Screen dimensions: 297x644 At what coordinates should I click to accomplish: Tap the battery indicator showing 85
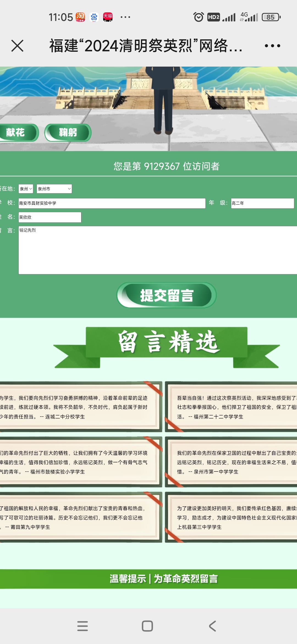271,17
